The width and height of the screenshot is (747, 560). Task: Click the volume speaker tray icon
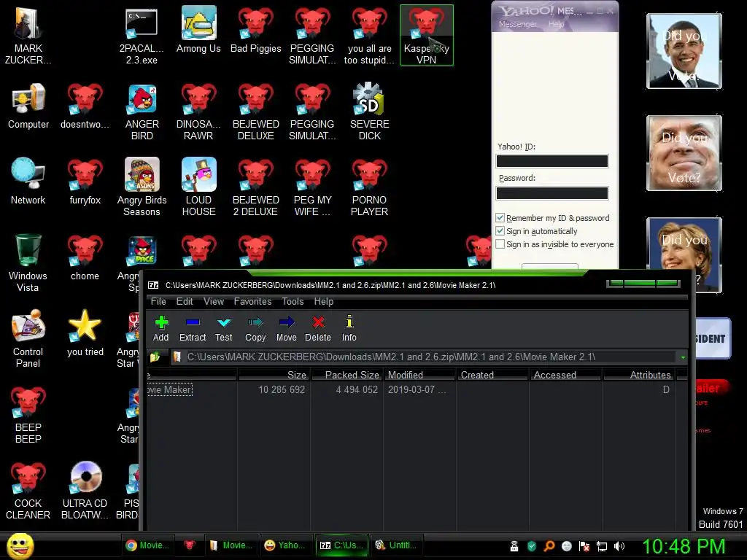(619, 546)
